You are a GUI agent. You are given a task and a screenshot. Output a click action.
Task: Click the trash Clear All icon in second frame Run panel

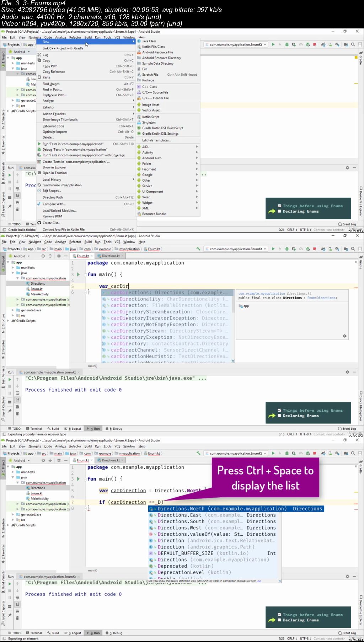(x=17, y=413)
